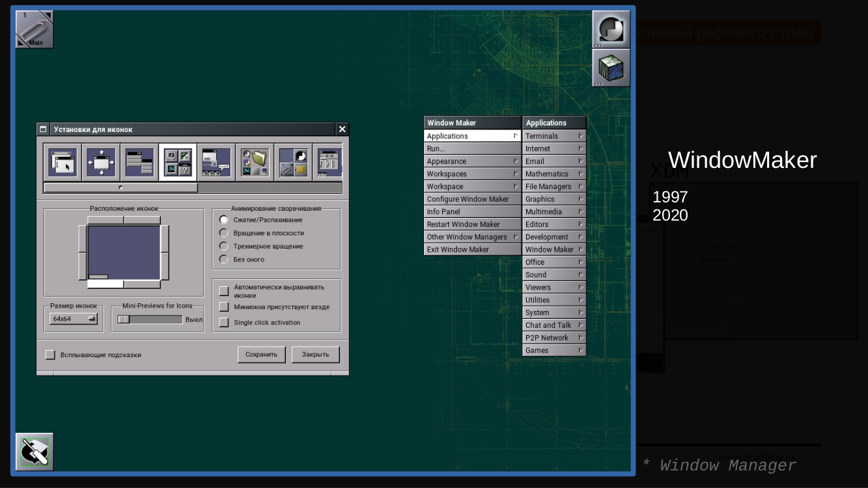This screenshot has width=868, height=488.
Task: Click the preferences app icon with screwdriver
Action: [x=35, y=452]
